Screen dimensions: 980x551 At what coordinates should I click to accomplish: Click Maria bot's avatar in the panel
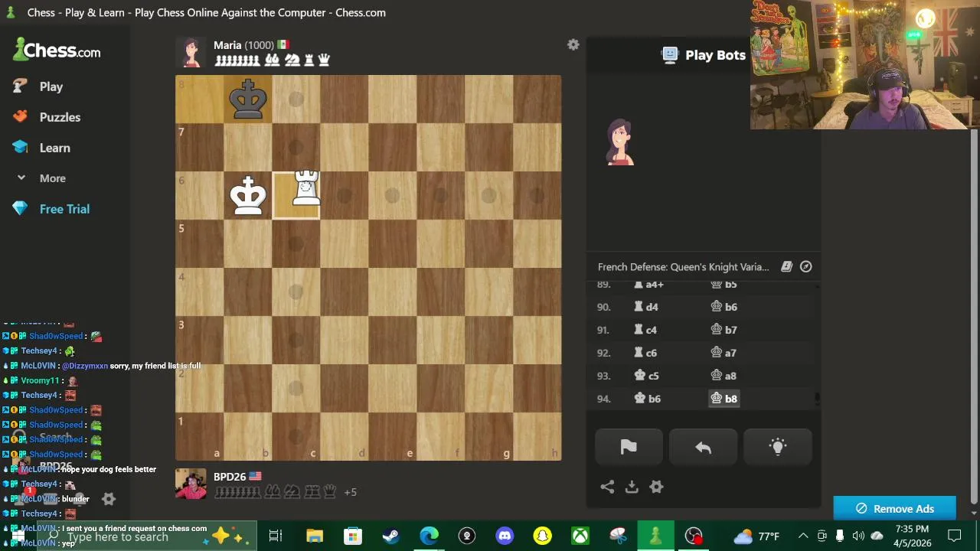coord(620,142)
